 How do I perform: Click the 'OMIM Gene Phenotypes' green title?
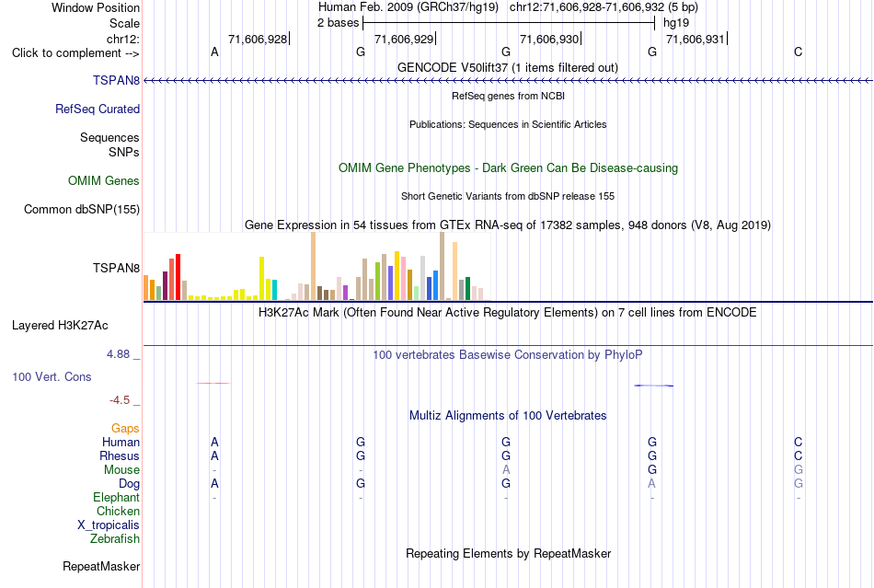click(509, 167)
